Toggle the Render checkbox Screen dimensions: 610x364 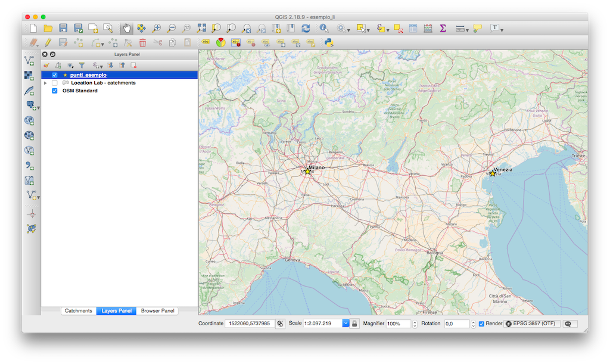[x=481, y=323]
